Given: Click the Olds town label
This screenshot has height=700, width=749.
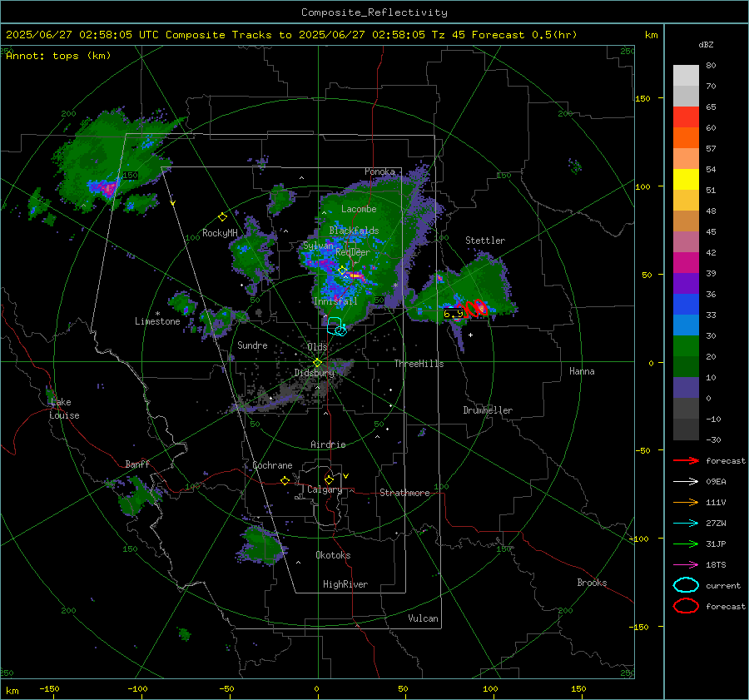Looking at the screenshot, I should click(317, 347).
